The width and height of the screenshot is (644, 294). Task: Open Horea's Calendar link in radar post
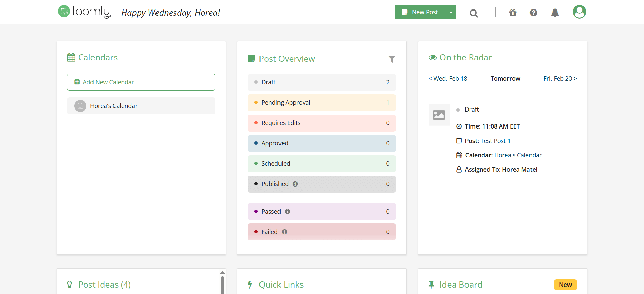[x=518, y=155]
